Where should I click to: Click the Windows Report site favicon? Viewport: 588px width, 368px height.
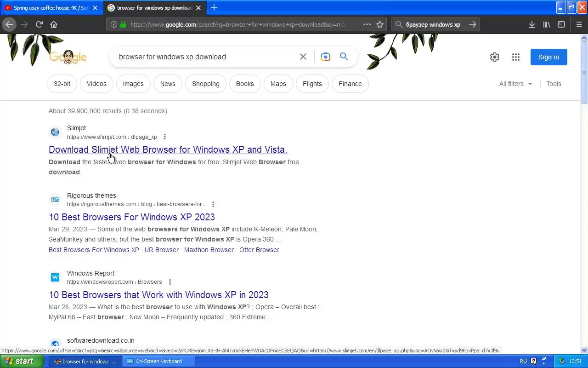(55, 277)
